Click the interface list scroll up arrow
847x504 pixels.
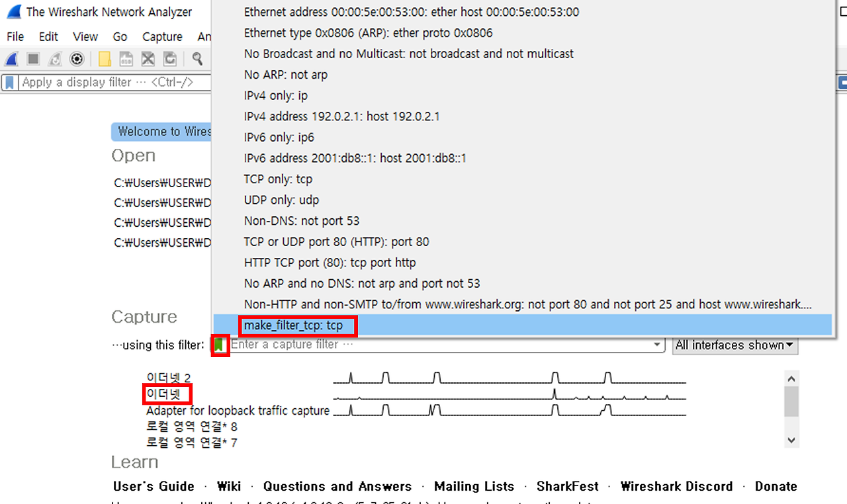click(x=791, y=378)
